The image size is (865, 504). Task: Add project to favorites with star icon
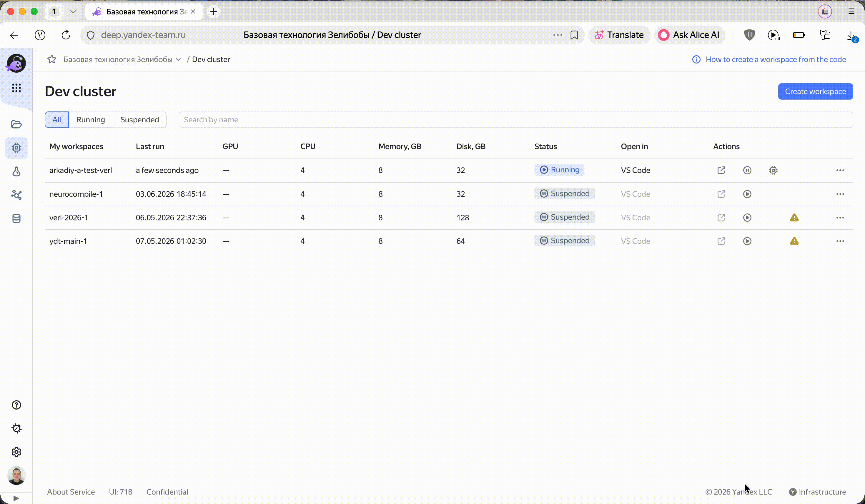(x=52, y=60)
